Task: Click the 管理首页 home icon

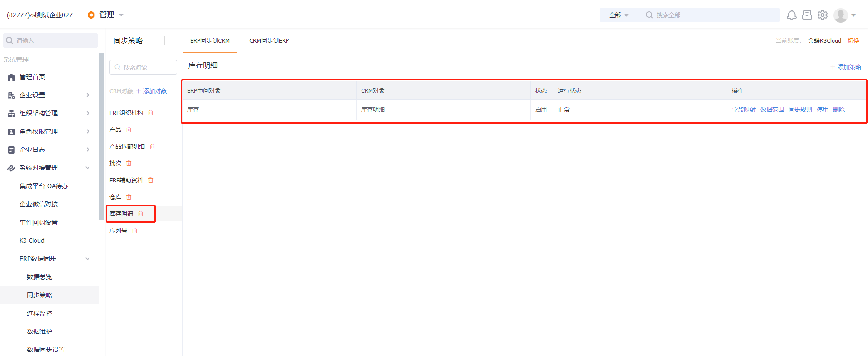Action: click(x=11, y=77)
